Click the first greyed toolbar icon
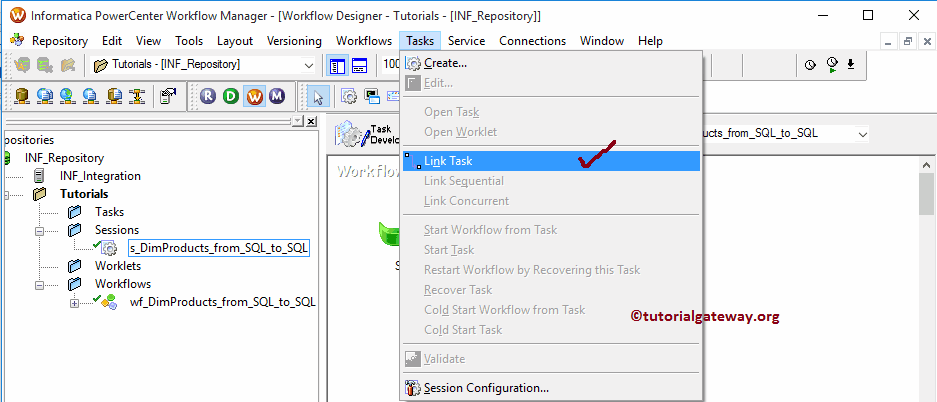 coord(22,65)
